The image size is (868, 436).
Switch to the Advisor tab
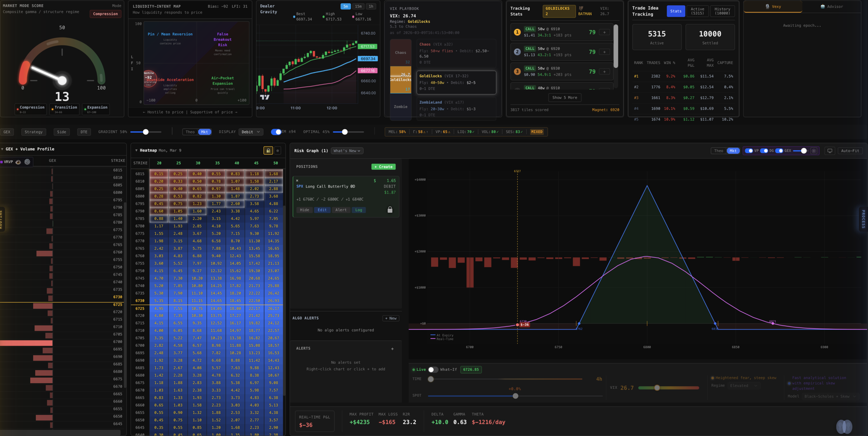click(x=831, y=7)
